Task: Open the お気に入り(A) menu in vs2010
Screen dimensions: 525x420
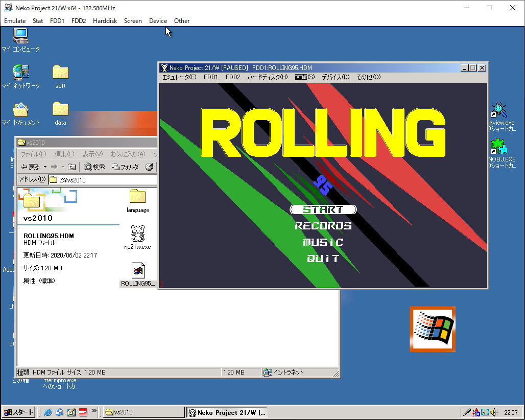Action: tap(128, 154)
